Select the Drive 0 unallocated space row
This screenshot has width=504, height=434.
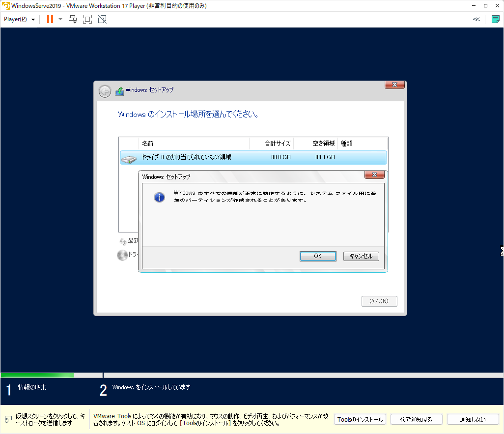(253, 157)
